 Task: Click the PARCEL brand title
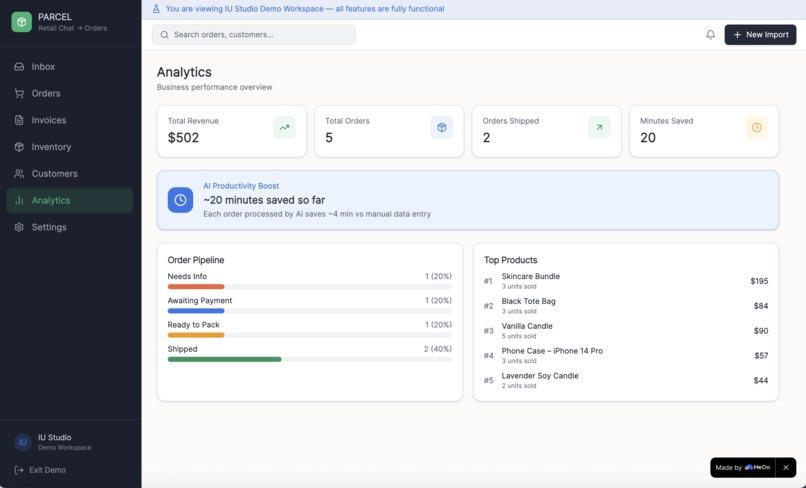pos(55,17)
